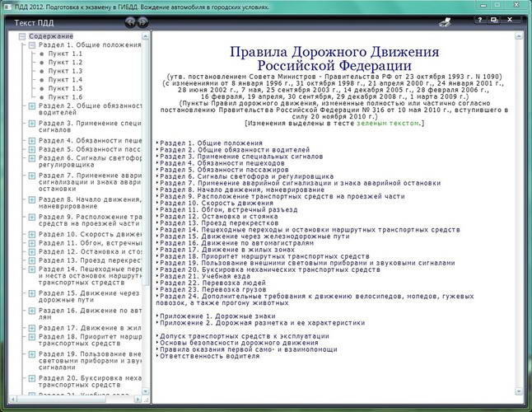
Task: Expand Раздел 10 tree node
Action: pyautogui.click(x=32, y=235)
